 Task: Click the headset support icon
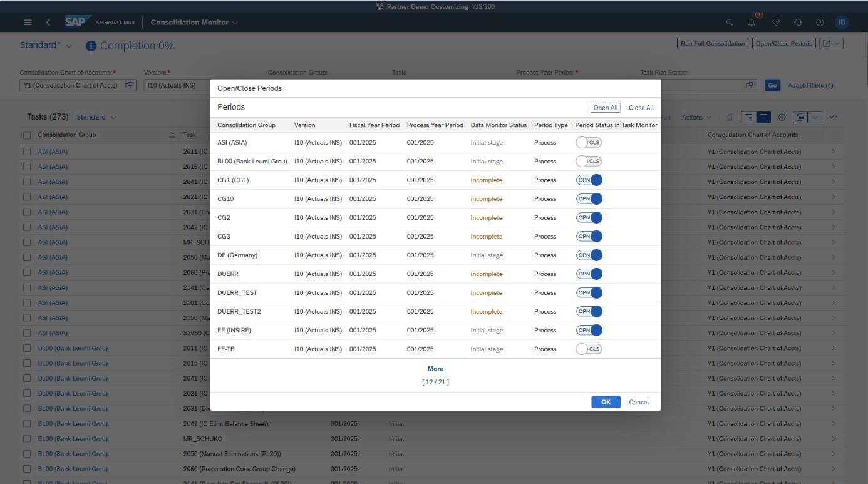pyautogui.click(x=797, y=23)
